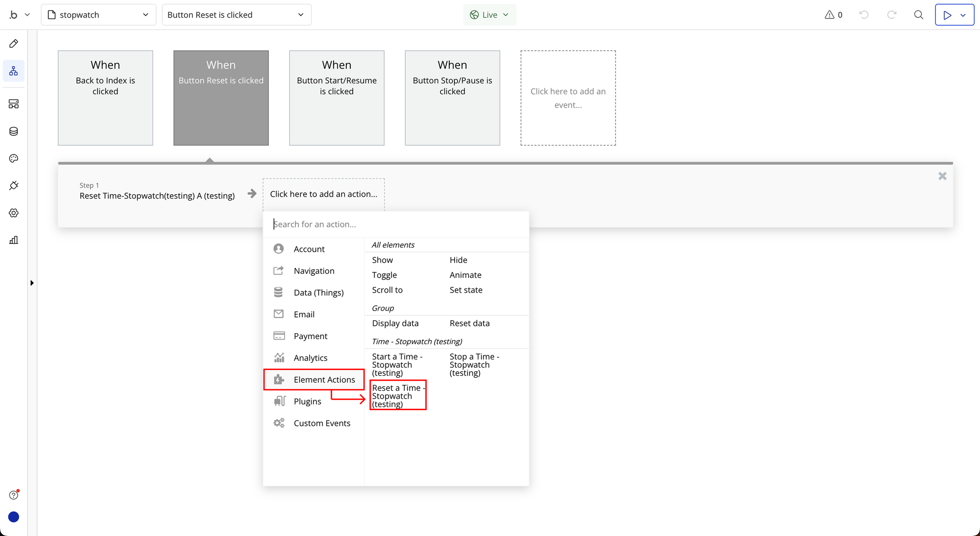Image resolution: width=980 pixels, height=536 pixels.
Task: Open the Button Reset is clicked dropdown
Action: [236, 15]
